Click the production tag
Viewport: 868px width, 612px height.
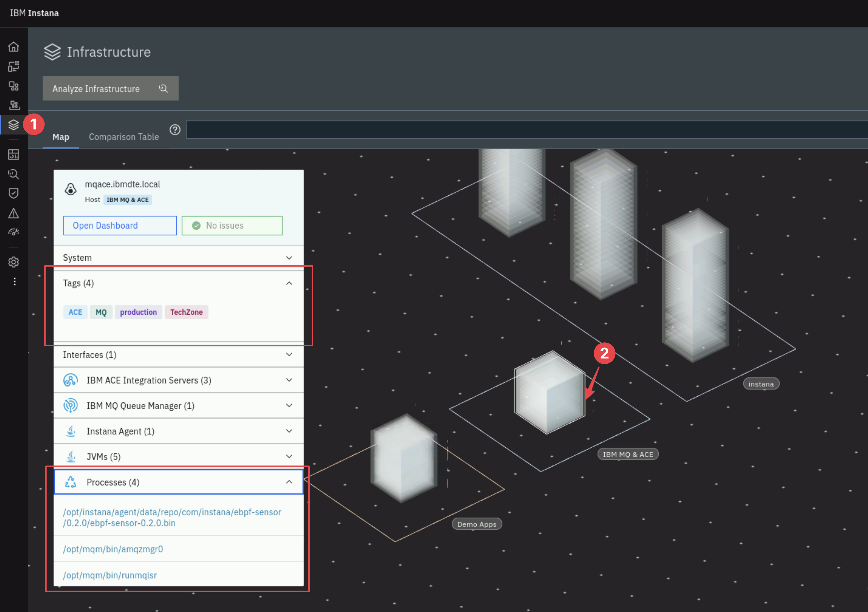click(x=138, y=312)
